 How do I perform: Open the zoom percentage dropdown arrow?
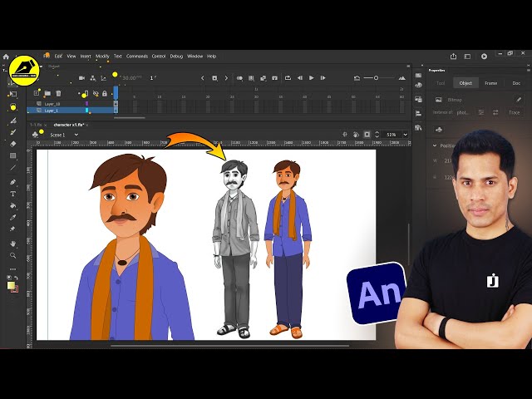pos(405,135)
